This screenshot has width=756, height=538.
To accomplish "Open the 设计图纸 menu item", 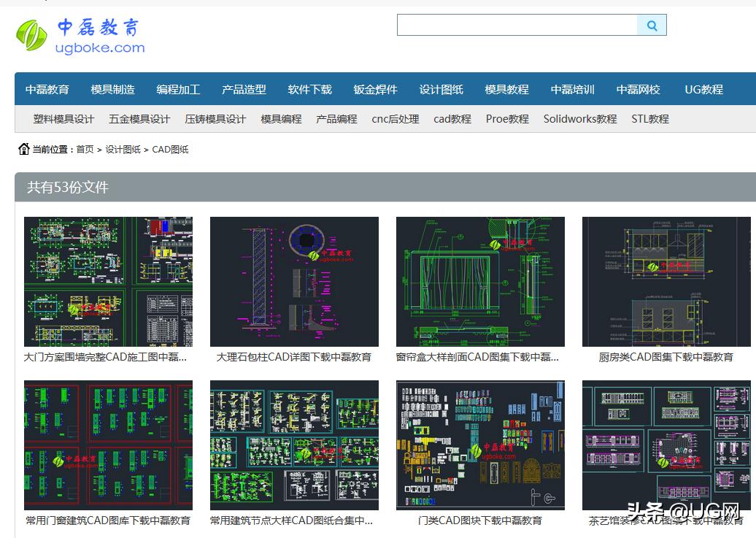I will coord(441,90).
